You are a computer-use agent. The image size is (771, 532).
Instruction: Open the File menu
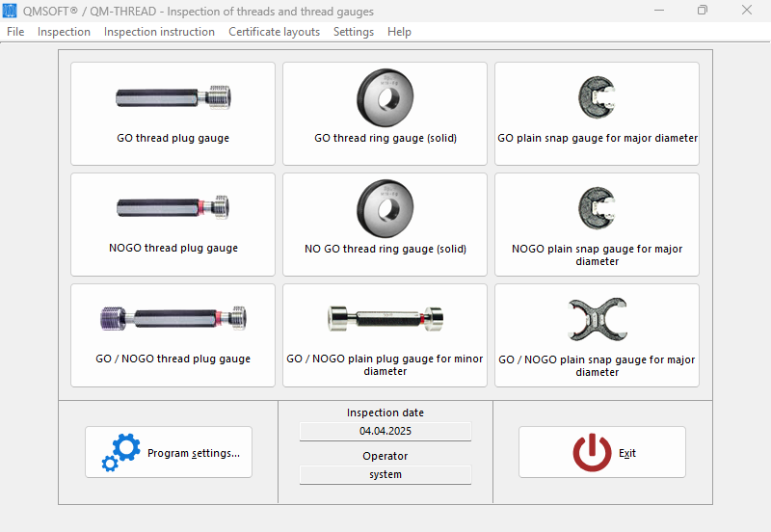15,32
